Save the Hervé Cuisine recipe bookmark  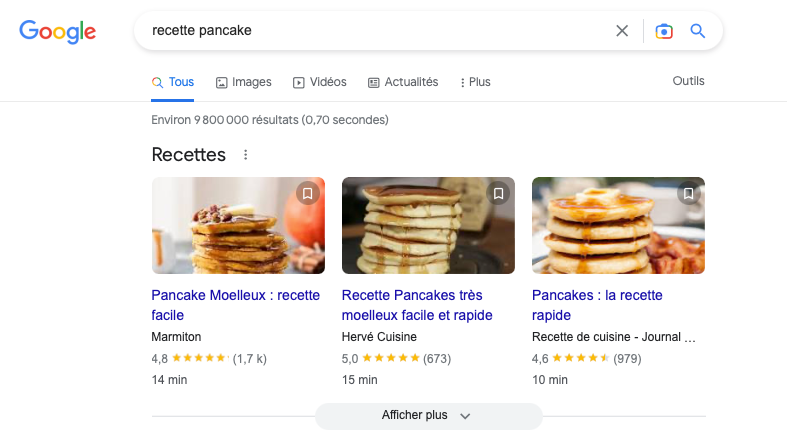(498, 193)
